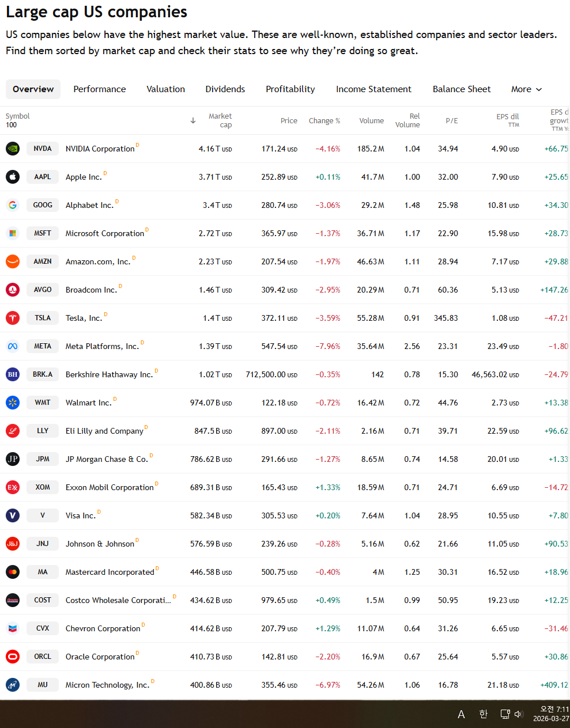This screenshot has height=728, width=570.
Task: Expand the More tabs dropdown
Action: tap(527, 89)
